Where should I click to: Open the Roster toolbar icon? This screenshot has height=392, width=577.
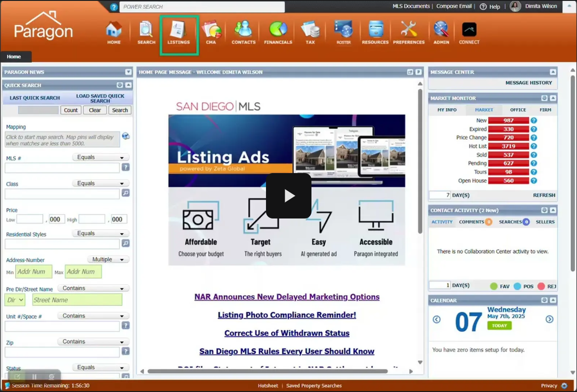click(x=344, y=33)
